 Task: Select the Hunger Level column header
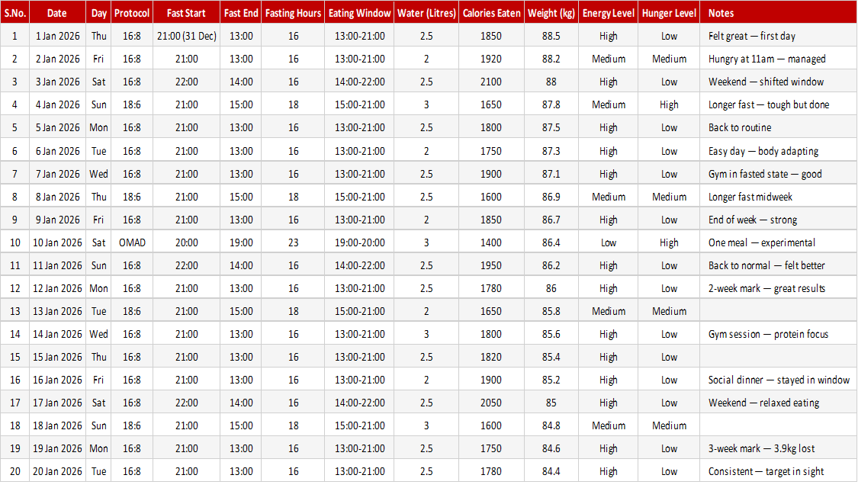click(669, 13)
